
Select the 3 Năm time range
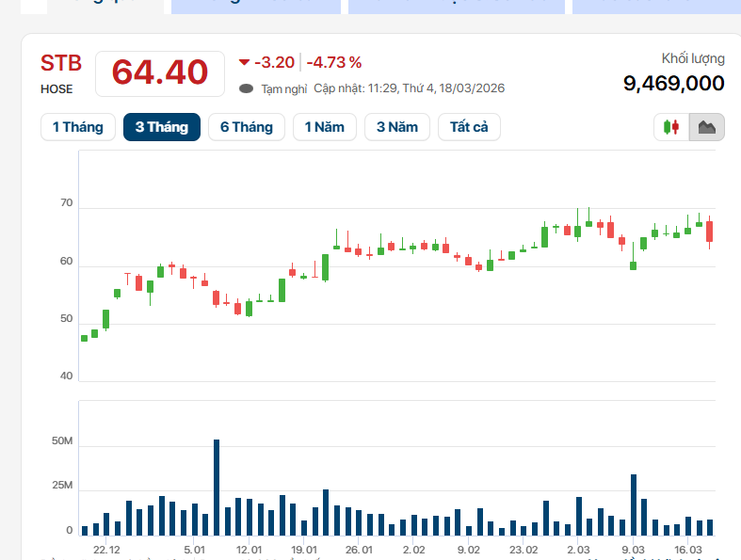397,127
